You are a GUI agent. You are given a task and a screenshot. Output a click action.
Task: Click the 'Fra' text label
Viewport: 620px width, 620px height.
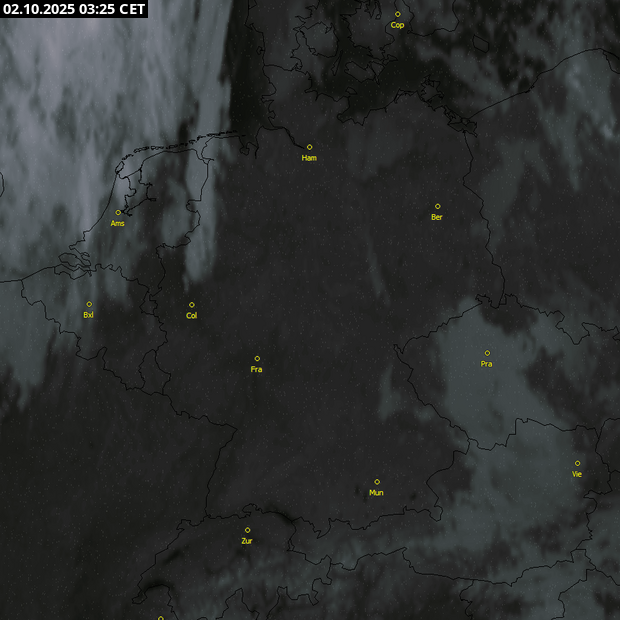coord(257,369)
